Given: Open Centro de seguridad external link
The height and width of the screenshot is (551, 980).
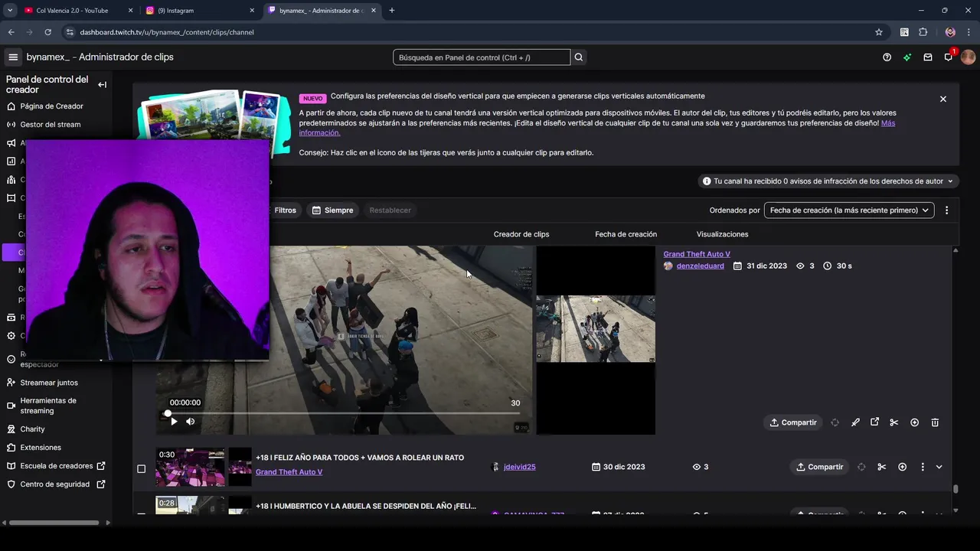Looking at the screenshot, I should (x=54, y=484).
